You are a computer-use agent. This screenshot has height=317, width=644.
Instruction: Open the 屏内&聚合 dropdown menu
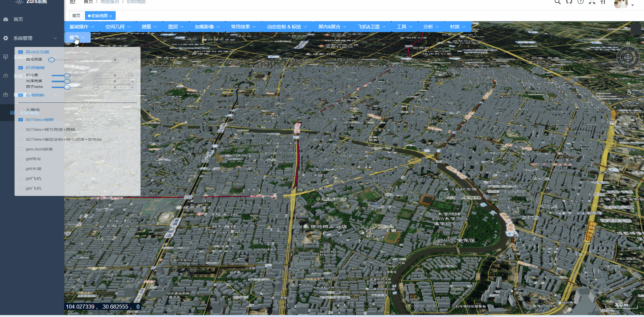[x=332, y=27]
